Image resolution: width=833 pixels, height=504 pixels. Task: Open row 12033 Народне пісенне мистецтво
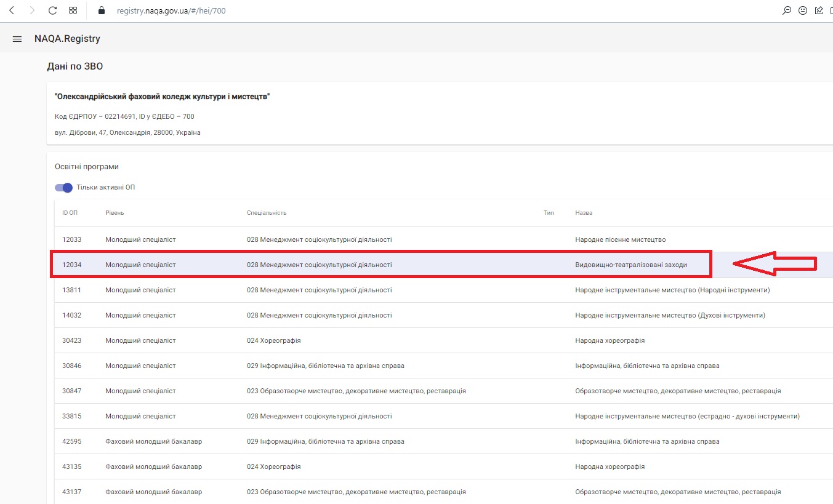pos(380,239)
